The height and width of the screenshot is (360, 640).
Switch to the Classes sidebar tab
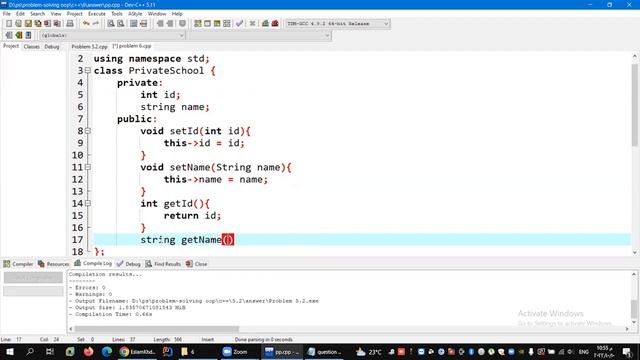click(31, 47)
